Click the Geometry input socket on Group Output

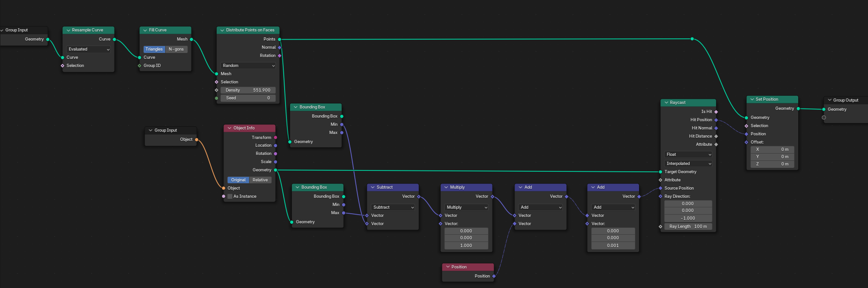(x=824, y=109)
